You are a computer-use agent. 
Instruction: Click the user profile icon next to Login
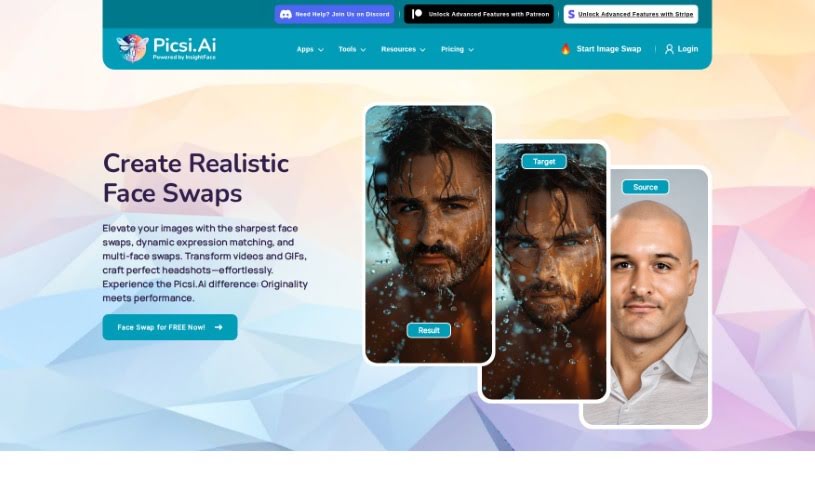(669, 49)
